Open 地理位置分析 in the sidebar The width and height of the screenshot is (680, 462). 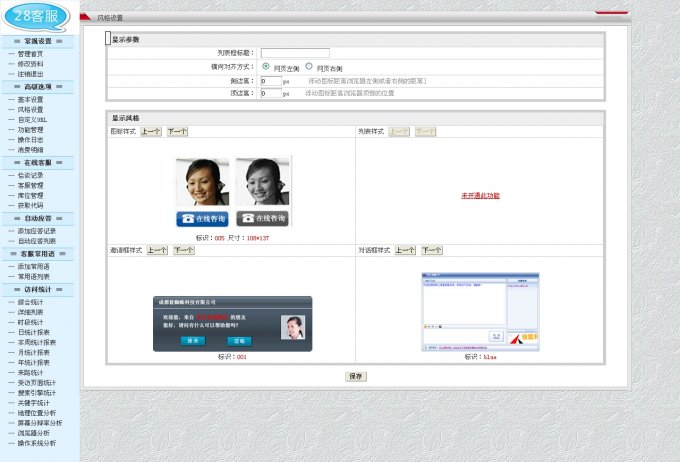click(37, 413)
